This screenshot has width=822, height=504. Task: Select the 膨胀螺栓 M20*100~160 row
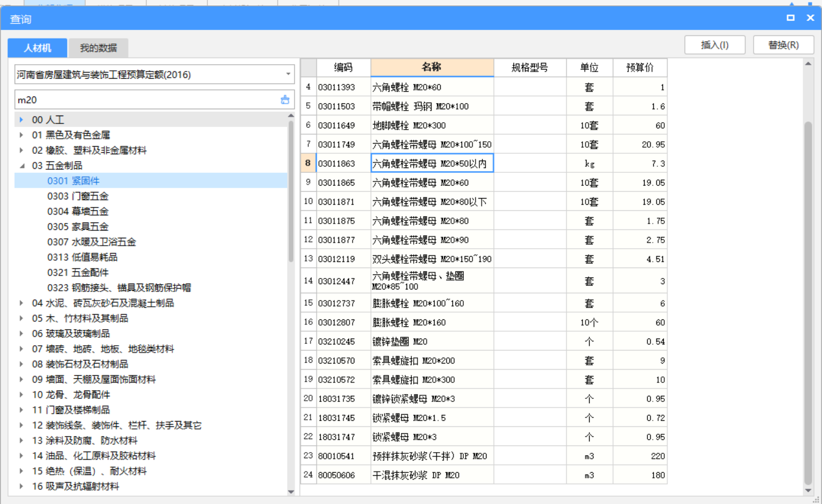tap(483, 303)
